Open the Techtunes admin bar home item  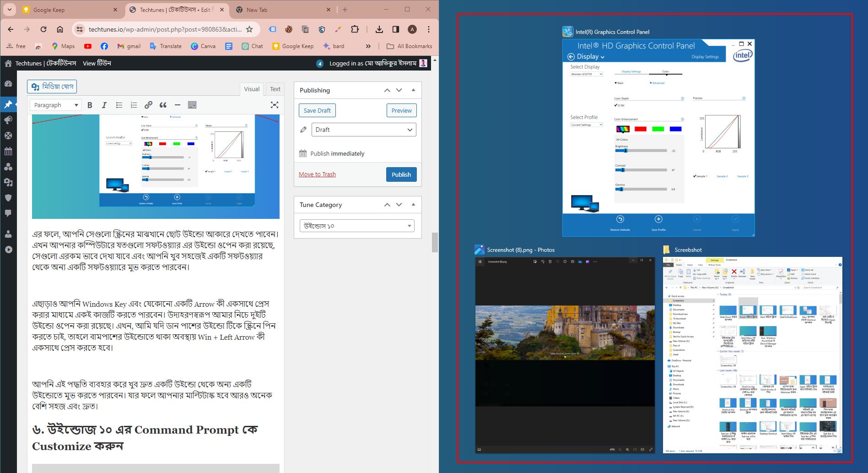coord(40,63)
